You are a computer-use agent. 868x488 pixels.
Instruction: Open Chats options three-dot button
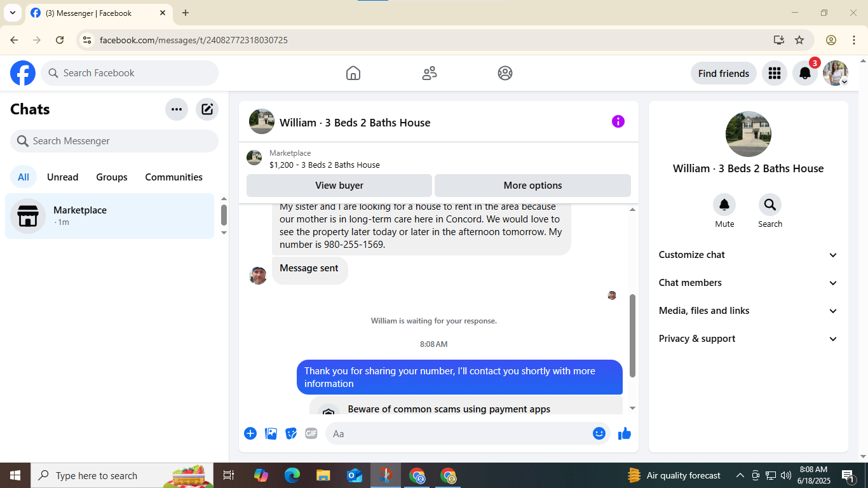(177, 109)
